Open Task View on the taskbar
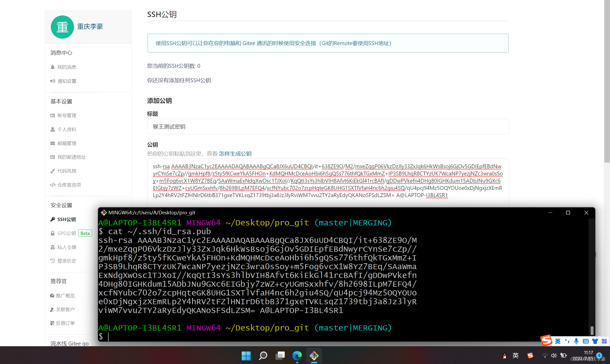The height and width of the screenshot is (364, 610). (x=280, y=356)
